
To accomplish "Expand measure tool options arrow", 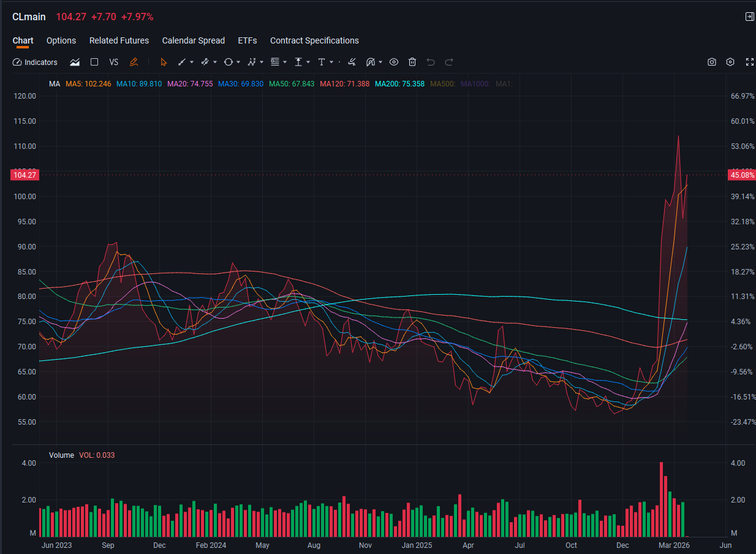I will 308,62.
